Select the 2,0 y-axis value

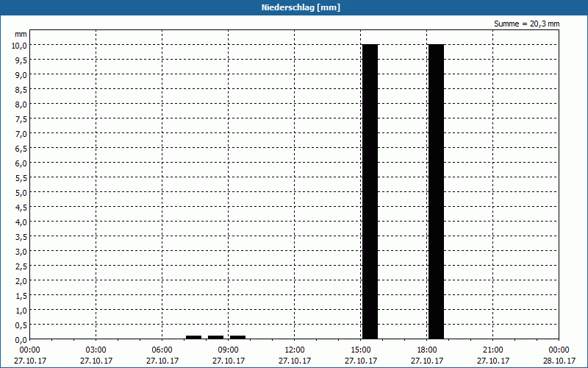click(21, 281)
